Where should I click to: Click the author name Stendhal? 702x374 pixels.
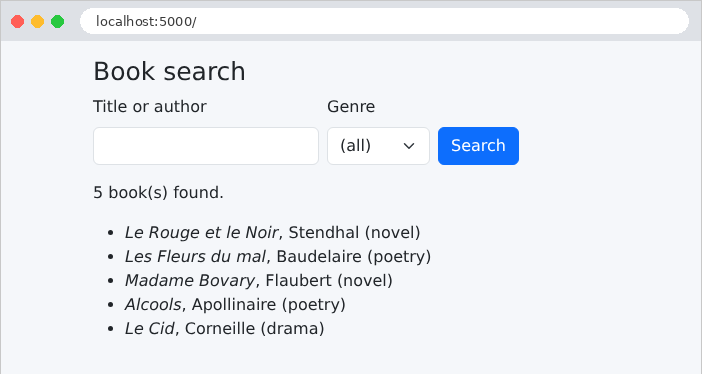324,232
